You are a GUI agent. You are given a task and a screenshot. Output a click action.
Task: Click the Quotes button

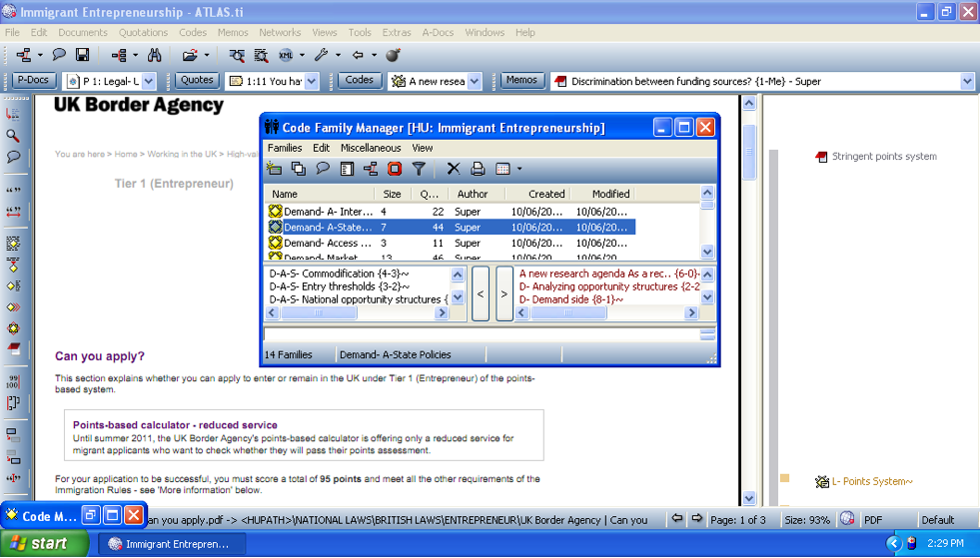click(x=197, y=80)
